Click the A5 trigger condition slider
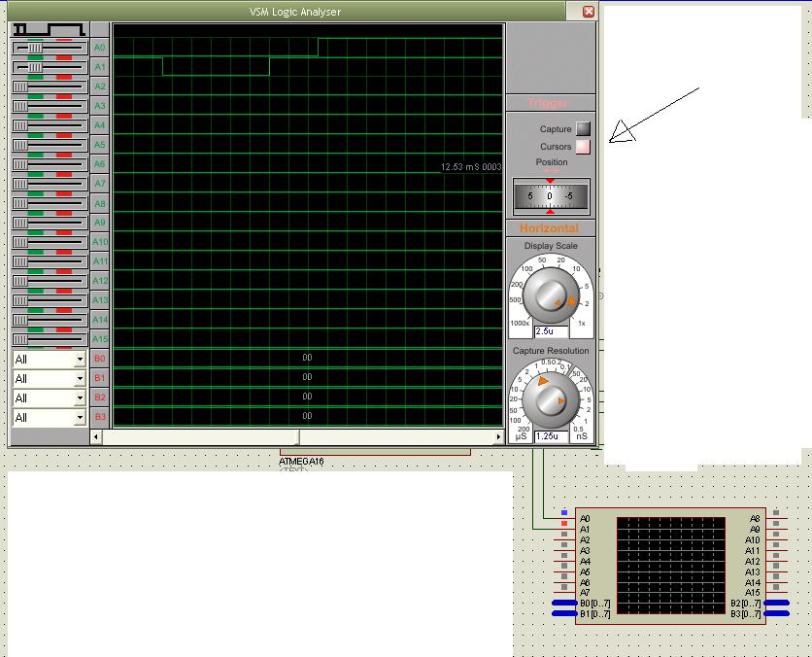 pyautogui.click(x=49, y=145)
